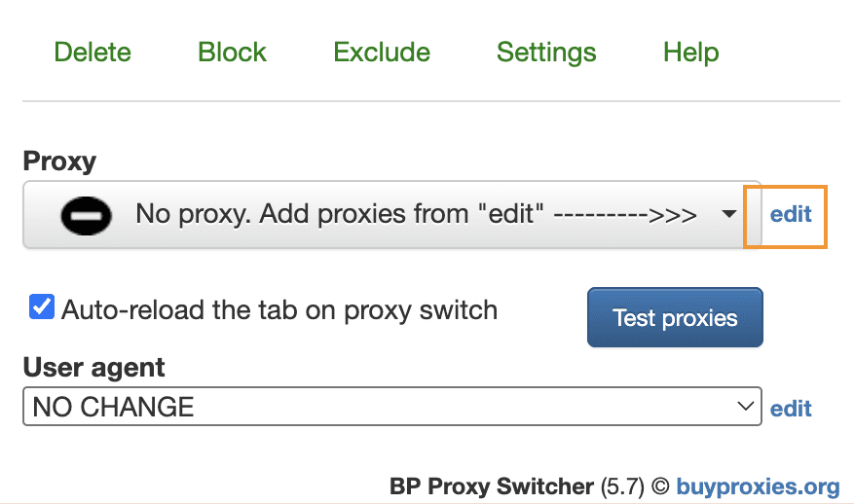Open the Help menu item
The image size is (854, 504).
click(690, 54)
